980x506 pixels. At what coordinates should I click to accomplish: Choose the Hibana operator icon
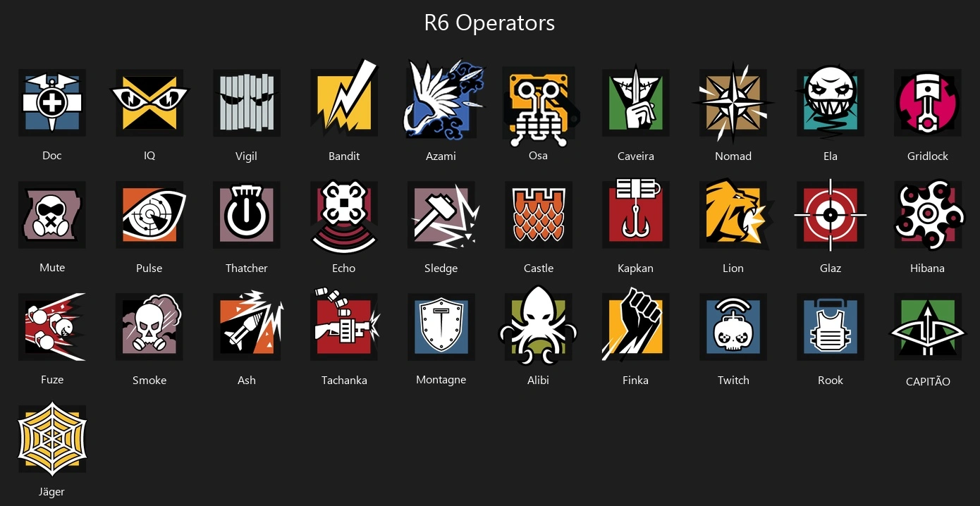tap(928, 215)
